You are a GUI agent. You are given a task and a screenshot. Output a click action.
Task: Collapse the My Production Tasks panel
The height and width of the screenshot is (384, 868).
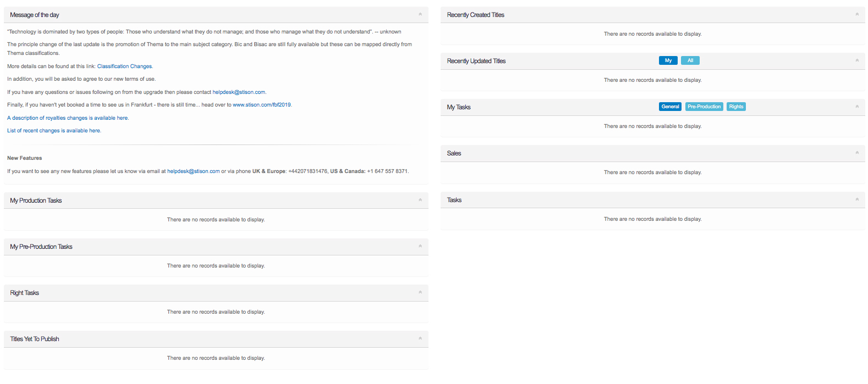pos(420,200)
